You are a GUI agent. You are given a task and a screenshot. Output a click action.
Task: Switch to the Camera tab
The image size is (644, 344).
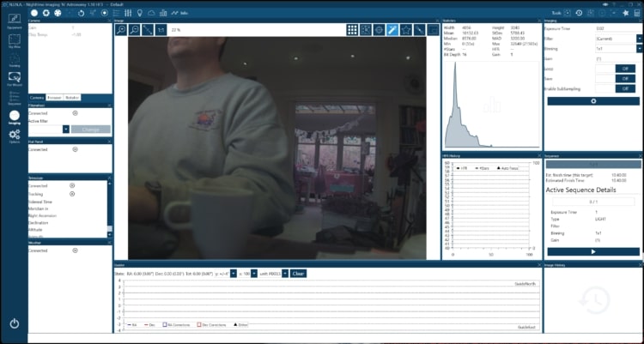pos(37,98)
